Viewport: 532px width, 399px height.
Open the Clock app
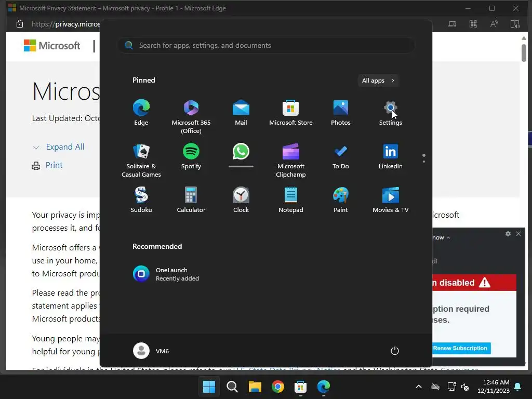pyautogui.click(x=241, y=200)
